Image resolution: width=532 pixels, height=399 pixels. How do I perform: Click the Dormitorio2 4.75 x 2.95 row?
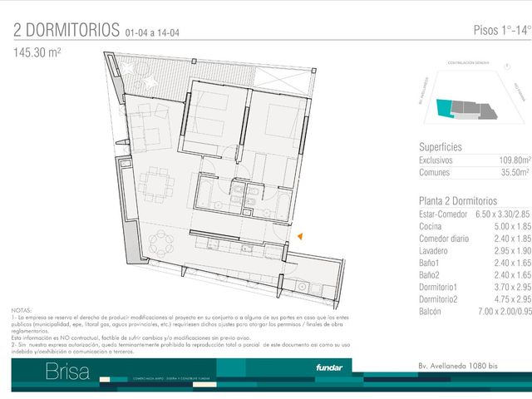[475, 299]
